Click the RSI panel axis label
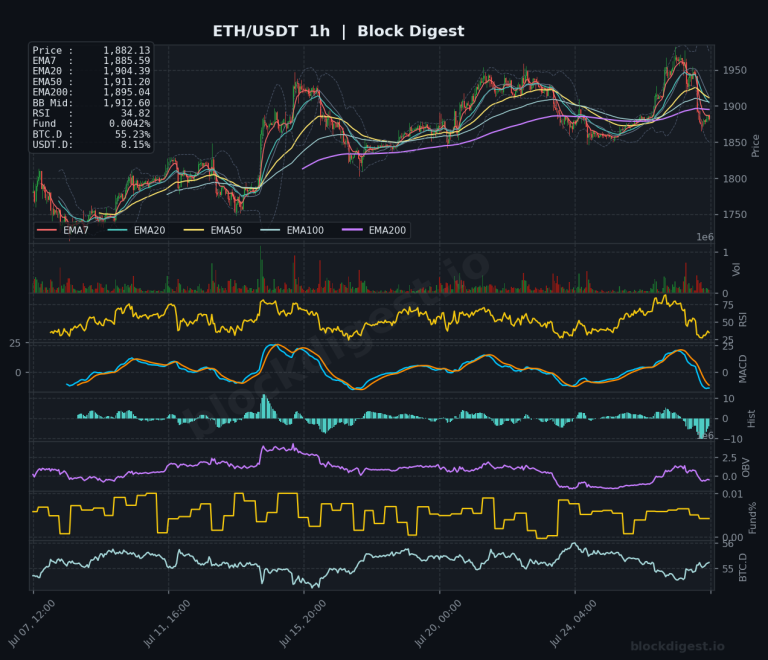The height and width of the screenshot is (660, 768). point(743,319)
